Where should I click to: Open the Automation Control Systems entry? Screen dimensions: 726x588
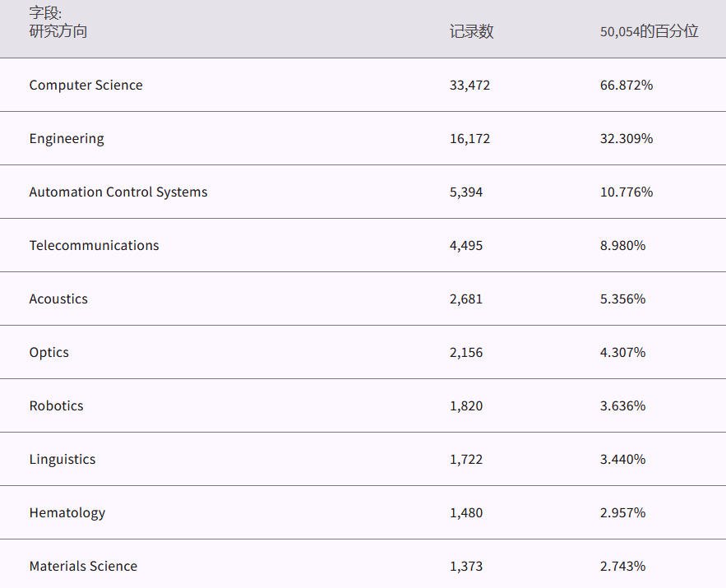tap(118, 192)
